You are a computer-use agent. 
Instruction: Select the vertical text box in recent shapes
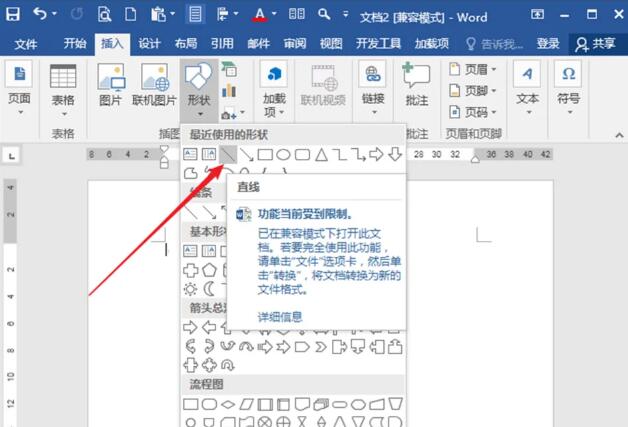209,154
